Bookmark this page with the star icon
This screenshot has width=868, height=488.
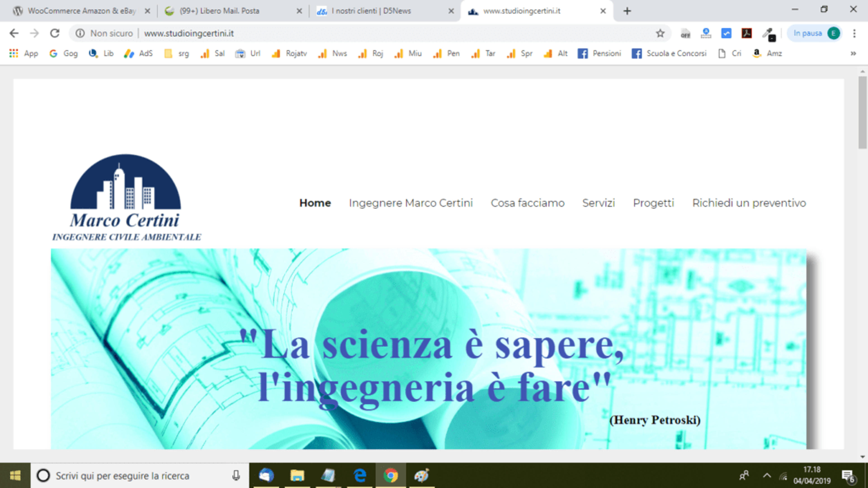pyautogui.click(x=660, y=33)
